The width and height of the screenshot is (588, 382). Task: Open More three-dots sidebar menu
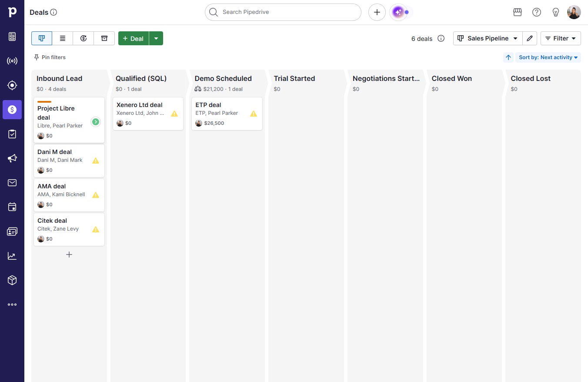pos(12,305)
